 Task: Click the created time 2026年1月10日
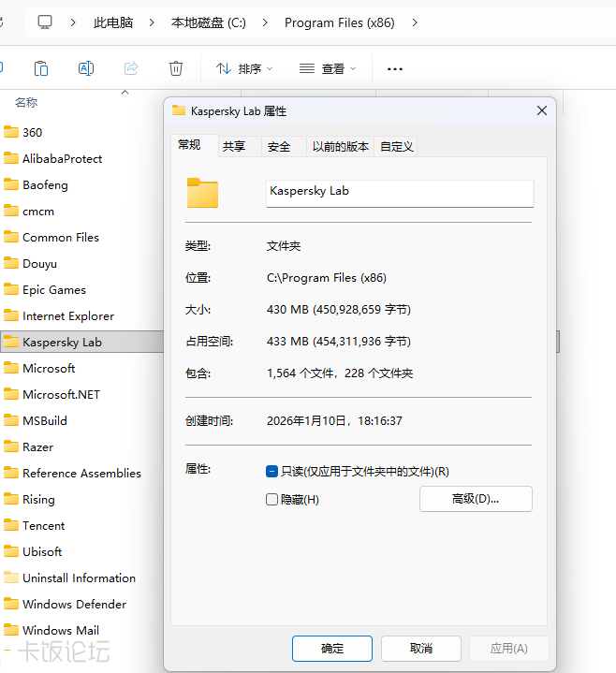click(x=334, y=420)
